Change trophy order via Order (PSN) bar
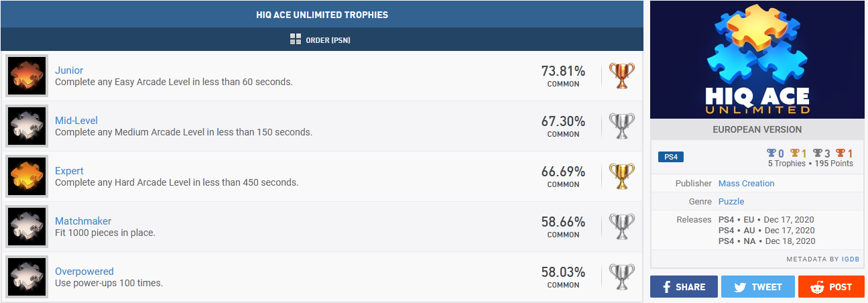 (321, 40)
